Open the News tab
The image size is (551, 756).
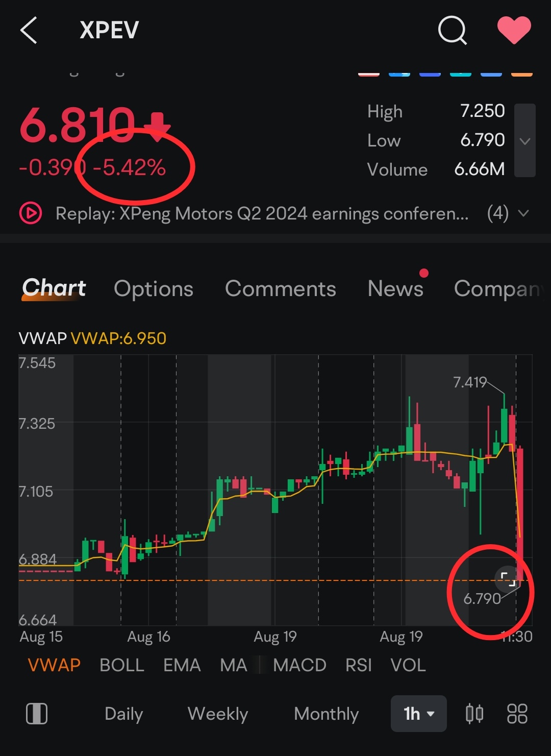[395, 289]
